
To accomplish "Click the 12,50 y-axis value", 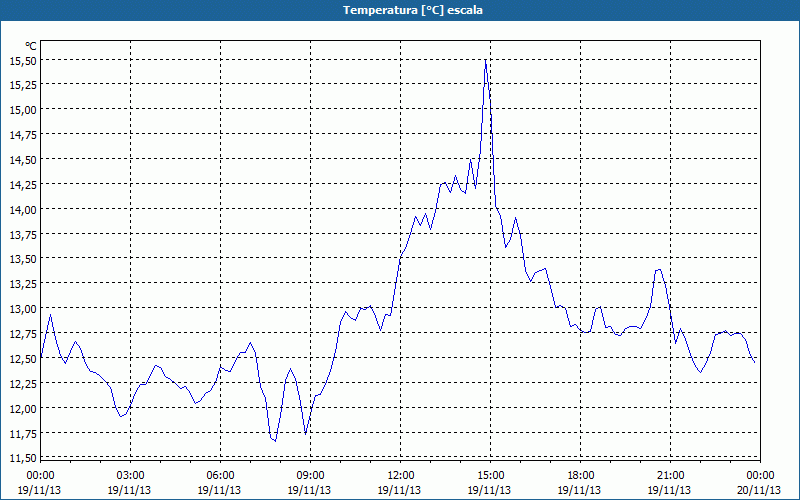I will point(23,358).
